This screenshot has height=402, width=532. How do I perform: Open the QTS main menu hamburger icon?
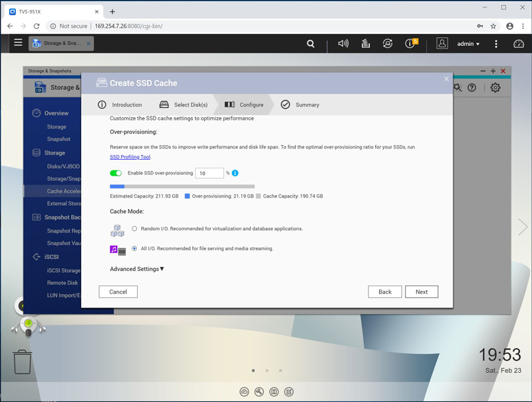click(18, 43)
